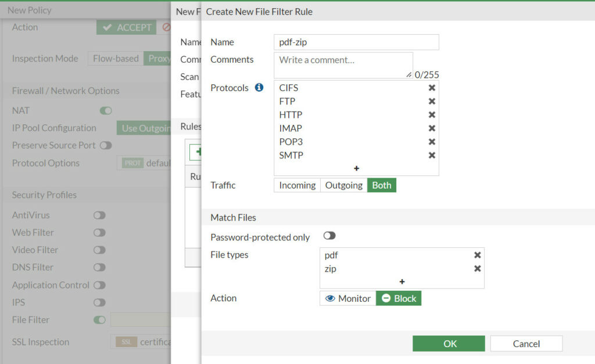Remove SMTP from selected protocols
The image size is (595, 364).
[x=432, y=155]
